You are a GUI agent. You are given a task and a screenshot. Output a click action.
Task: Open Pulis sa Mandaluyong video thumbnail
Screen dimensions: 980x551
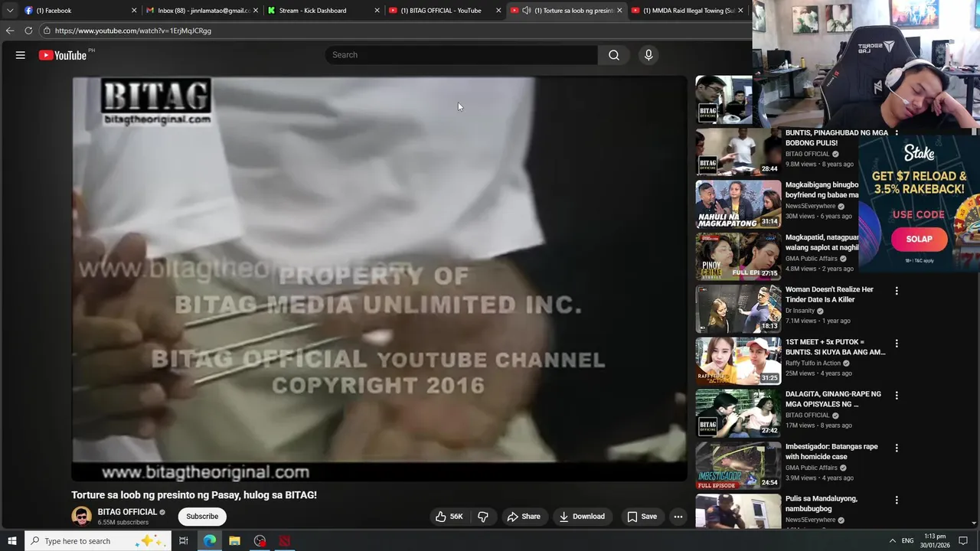tap(738, 510)
